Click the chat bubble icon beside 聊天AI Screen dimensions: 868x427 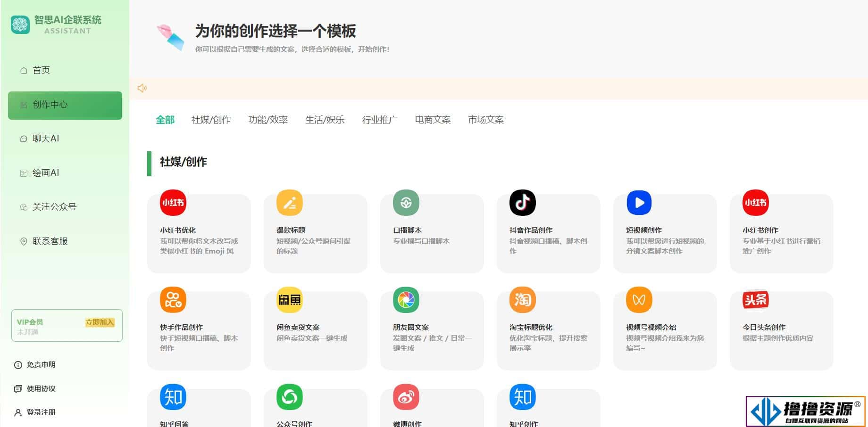click(x=24, y=139)
